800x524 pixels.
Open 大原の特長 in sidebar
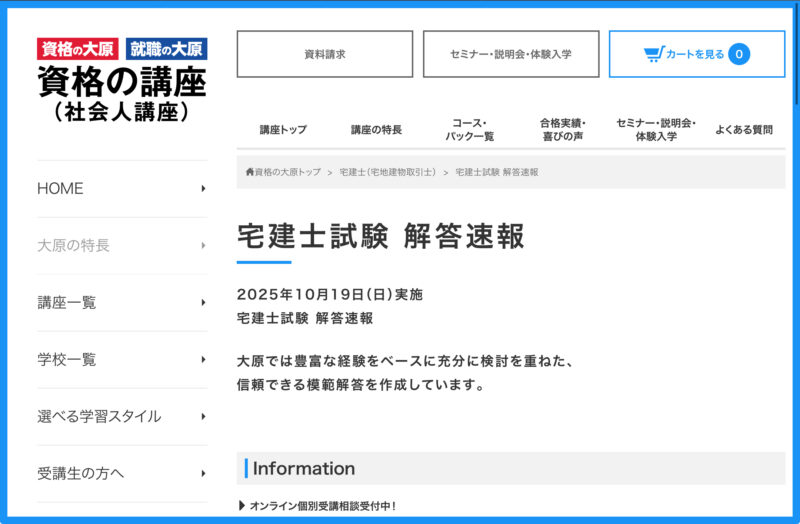coord(73,245)
